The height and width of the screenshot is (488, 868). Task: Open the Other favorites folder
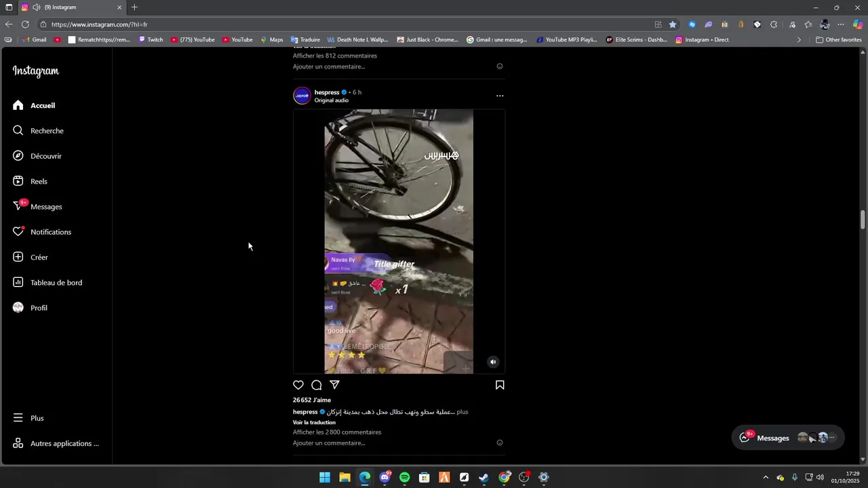point(838,39)
